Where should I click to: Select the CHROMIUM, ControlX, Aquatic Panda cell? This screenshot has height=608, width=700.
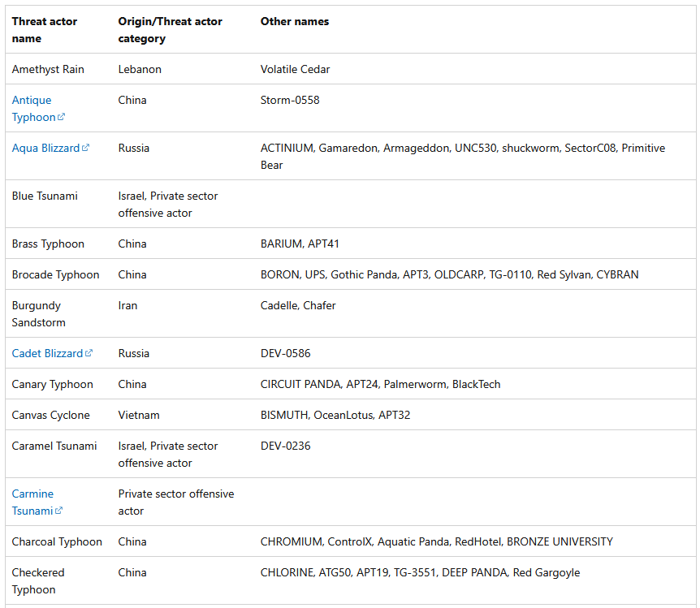[x=437, y=541]
